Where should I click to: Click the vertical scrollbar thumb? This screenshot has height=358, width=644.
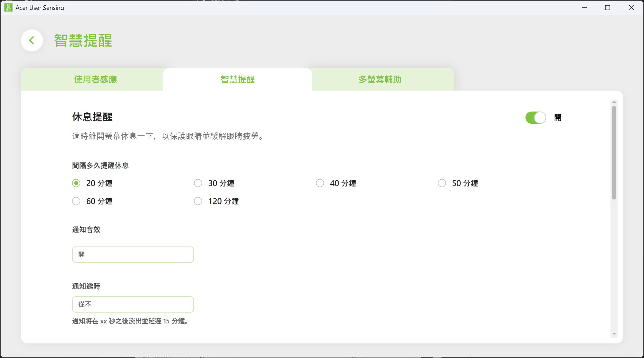coord(614,153)
